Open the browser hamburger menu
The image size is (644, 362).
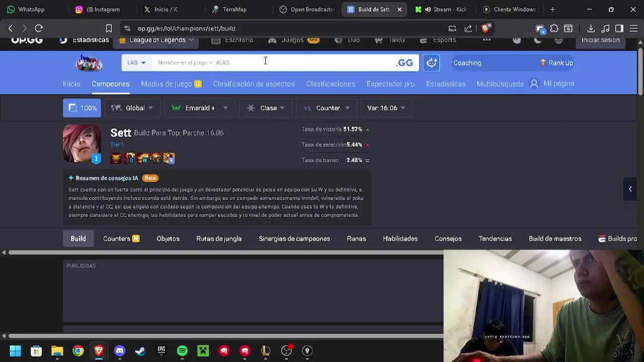point(633,29)
